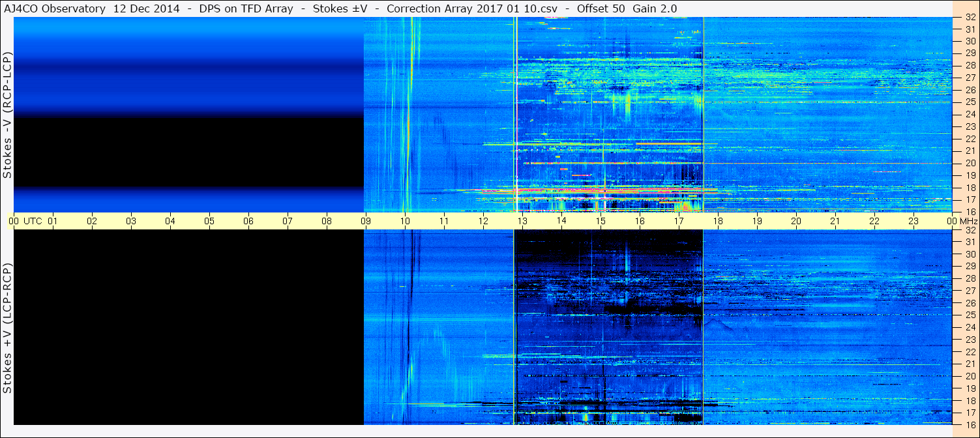Viewport: 980px width, 438px height.
Task: Click the Stokes -V (RCP-LCP) axis label
Action: tap(8, 115)
